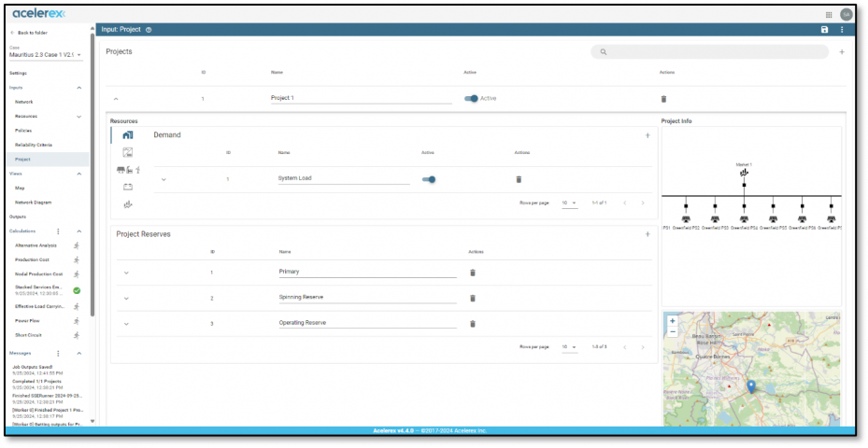Open Demand rows per page dropdown
Image resolution: width=868 pixels, height=448 pixels.
click(x=568, y=203)
